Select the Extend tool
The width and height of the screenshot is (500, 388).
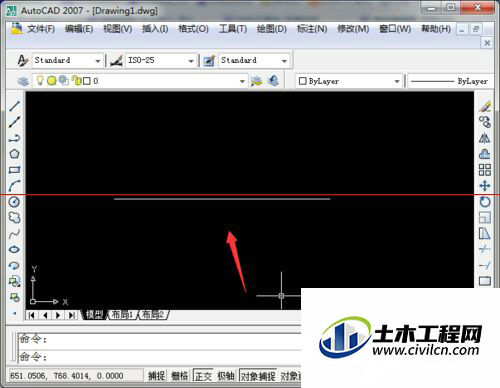[485, 265]
